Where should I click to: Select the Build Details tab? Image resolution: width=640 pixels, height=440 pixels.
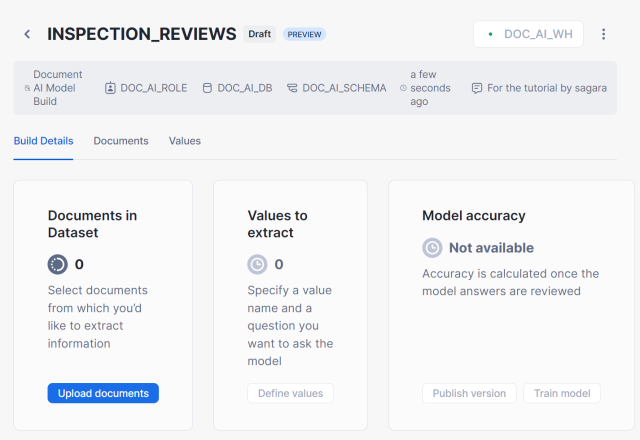pyautogui.click(x=43, y=141)
